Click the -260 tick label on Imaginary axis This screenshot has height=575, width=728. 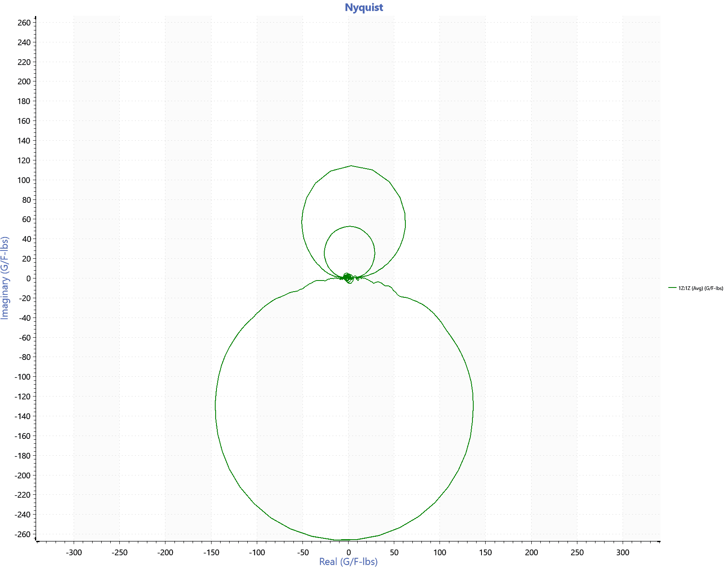tap(23, 534)
